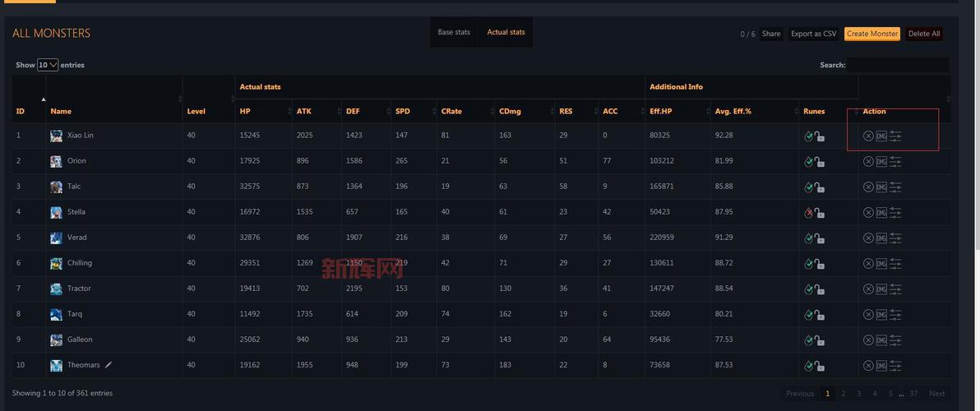Toggle the padlock in Tractor's row

[820, 290]
